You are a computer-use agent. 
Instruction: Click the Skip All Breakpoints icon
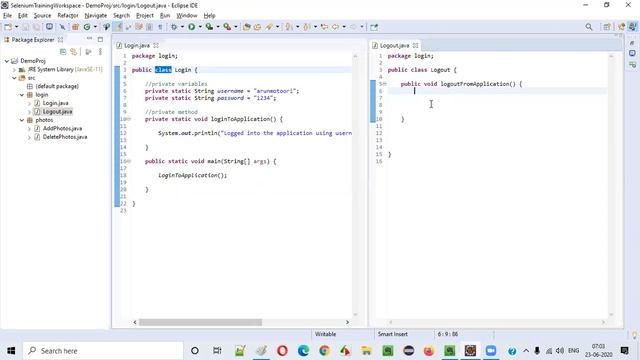(x=62, y=27)
